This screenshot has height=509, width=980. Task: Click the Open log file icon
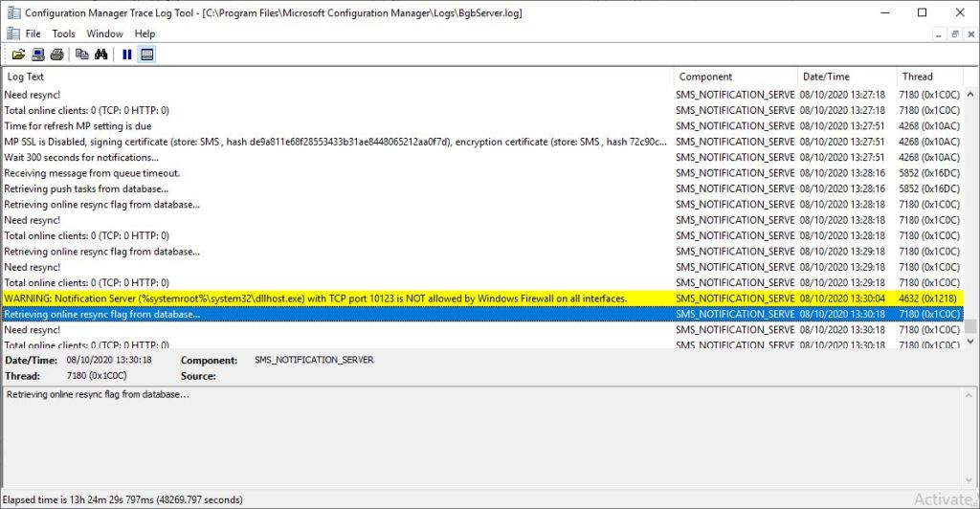tap(18, 55)
